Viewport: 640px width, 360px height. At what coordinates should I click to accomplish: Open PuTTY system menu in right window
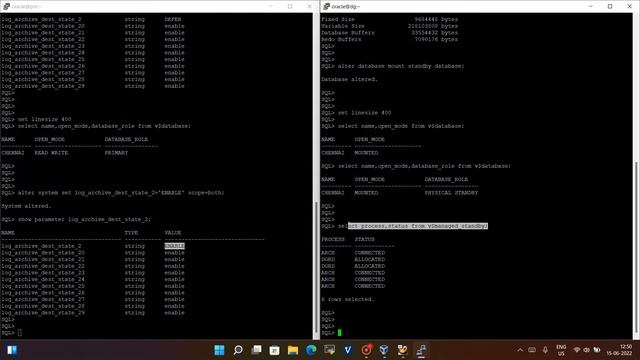tap(327, 7)
